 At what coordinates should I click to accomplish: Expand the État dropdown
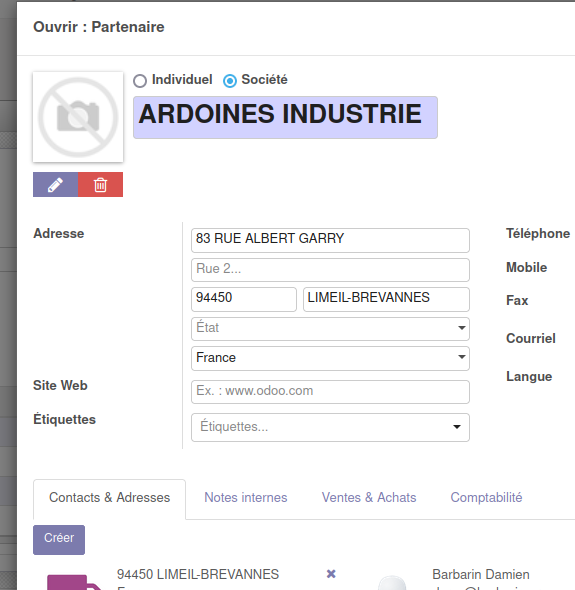[x=330, y=329]
